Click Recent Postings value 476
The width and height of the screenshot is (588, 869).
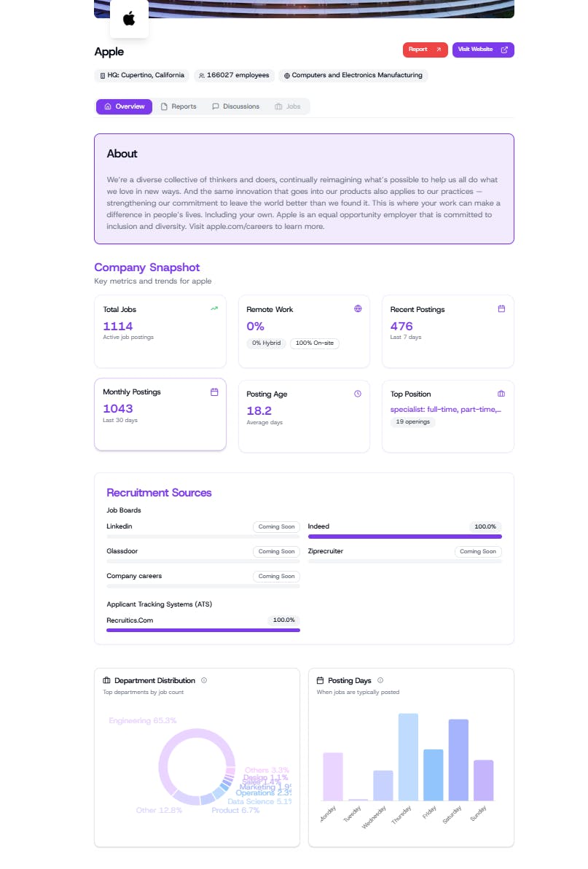pyautogui.click(x=401, y=327)
